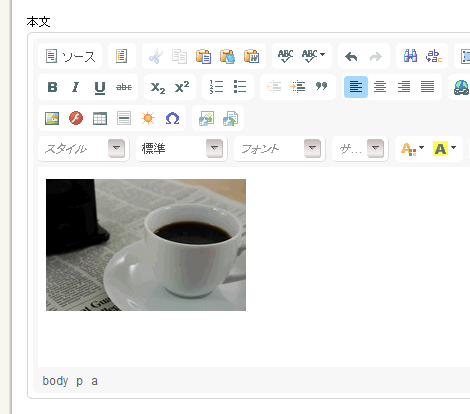Click the a element path item
The image size is (470, 414).
click(94, 381)
